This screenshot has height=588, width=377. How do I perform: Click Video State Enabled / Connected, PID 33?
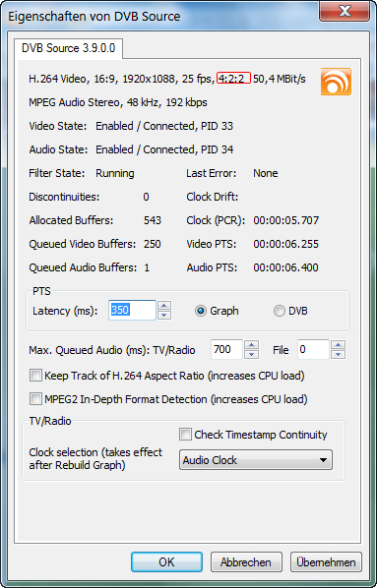pos(131,126)
